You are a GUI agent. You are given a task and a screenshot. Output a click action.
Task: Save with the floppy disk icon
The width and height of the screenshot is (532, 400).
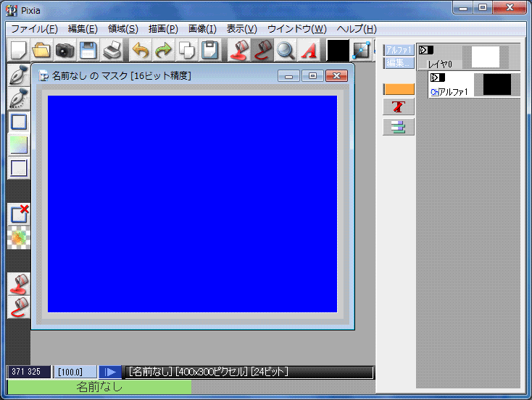coord(88,50)
